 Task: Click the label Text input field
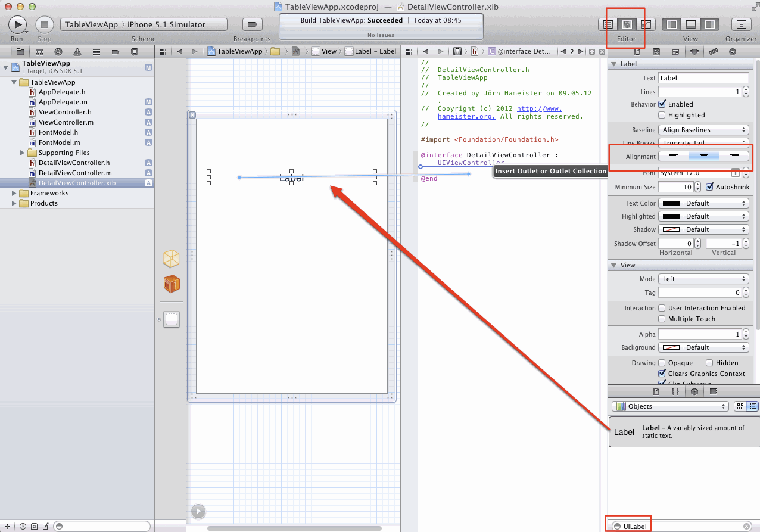pyautogui.click(x=703, y=78)
